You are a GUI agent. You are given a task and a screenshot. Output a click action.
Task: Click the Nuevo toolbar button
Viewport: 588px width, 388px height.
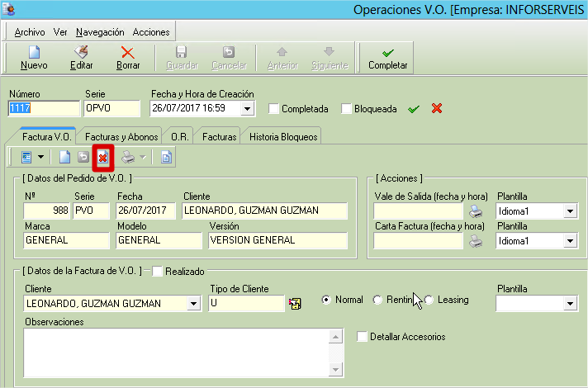tap(34, 57)
